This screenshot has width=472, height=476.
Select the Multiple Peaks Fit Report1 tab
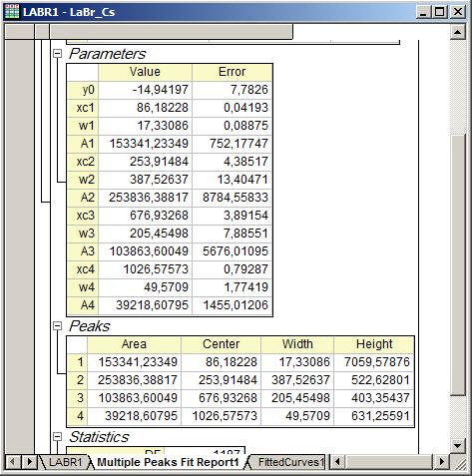(168, 462)
